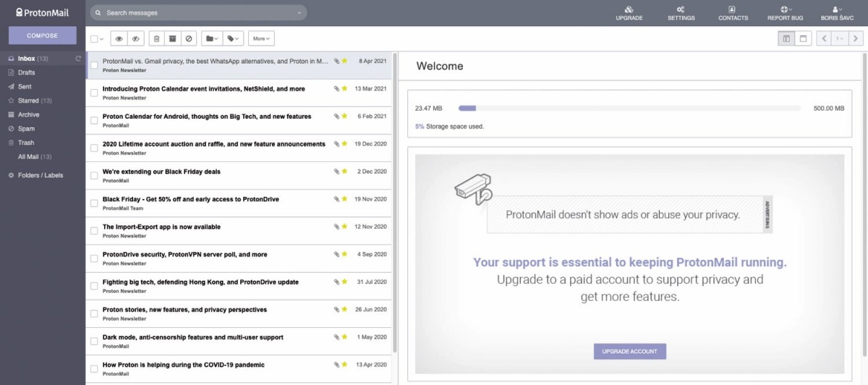The height and width of the screenshot is (385, 868).
Task: Tick the select-all messages checkbox
Action: click(x=94, y=38)
